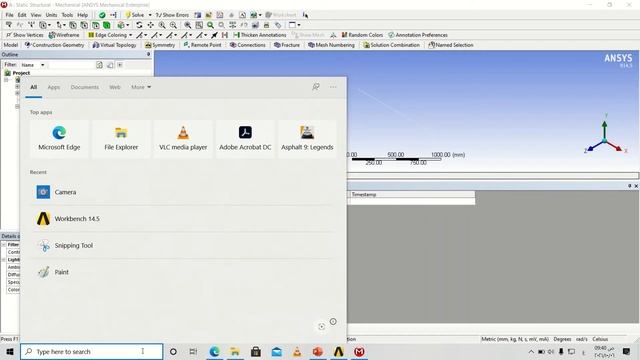
Task: Click Show Errors button
Action: point(172,15)
